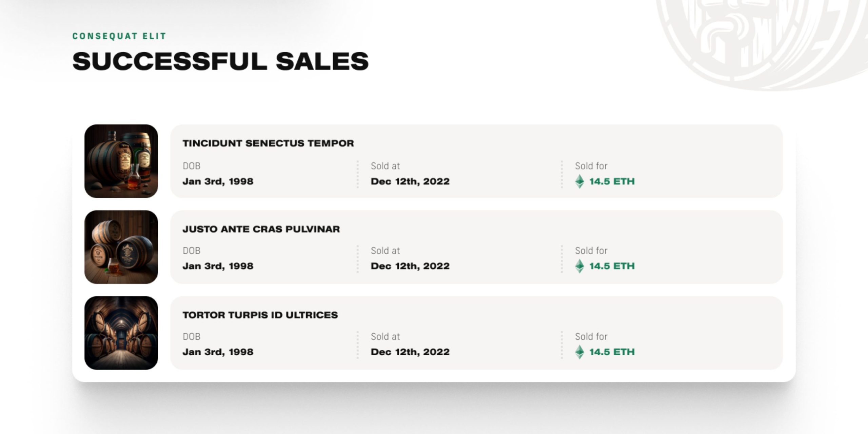Click the Sold for label in Justo Ante row

coord(591,251)
